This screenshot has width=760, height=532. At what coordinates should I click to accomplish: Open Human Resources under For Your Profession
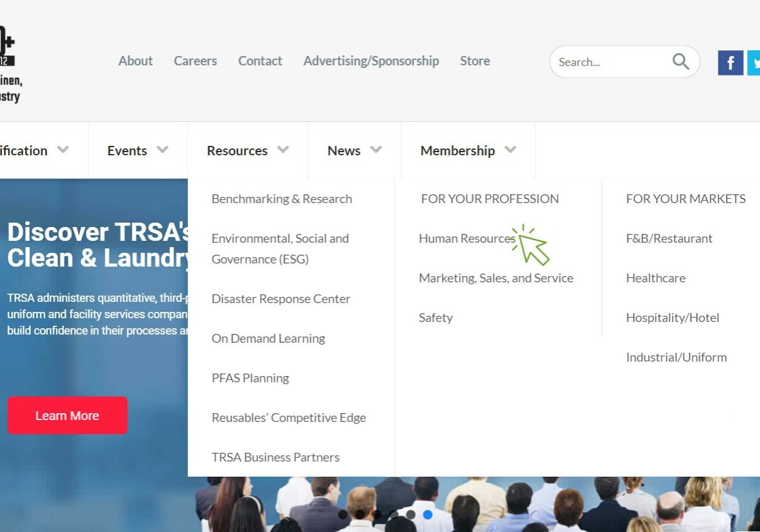(x=467, y=238)
